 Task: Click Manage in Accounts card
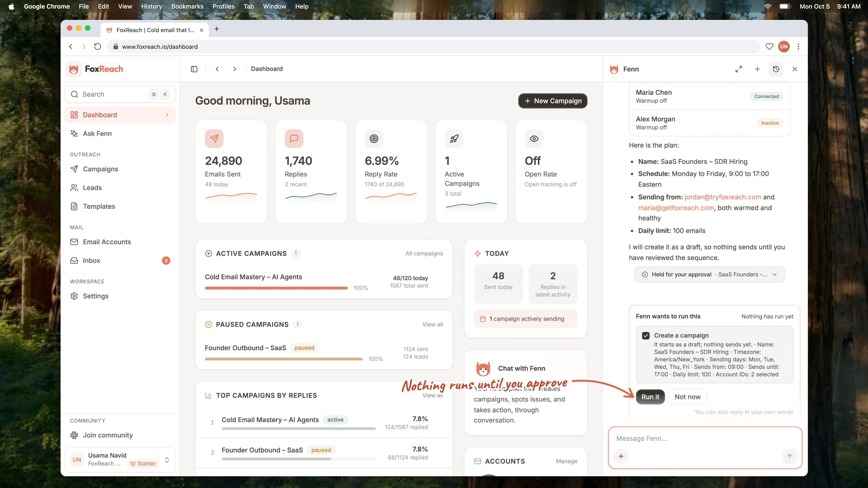(566, 461)
